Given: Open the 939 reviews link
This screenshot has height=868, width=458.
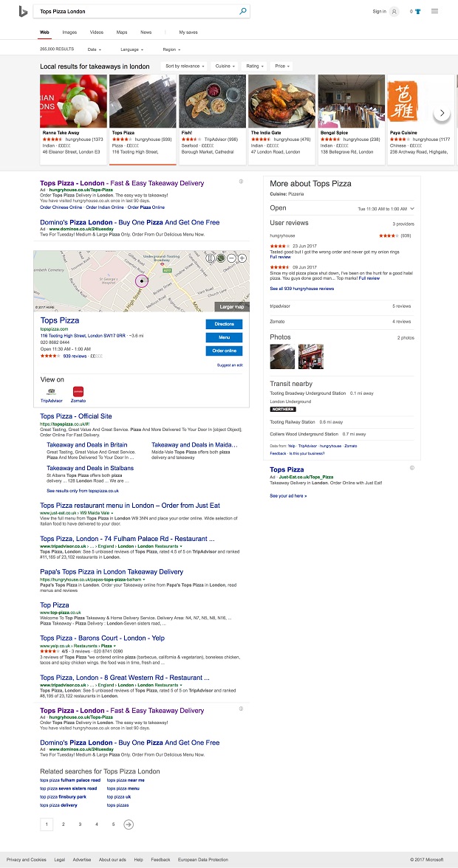Looking at the screenshot, I should [x=75, y=356].
